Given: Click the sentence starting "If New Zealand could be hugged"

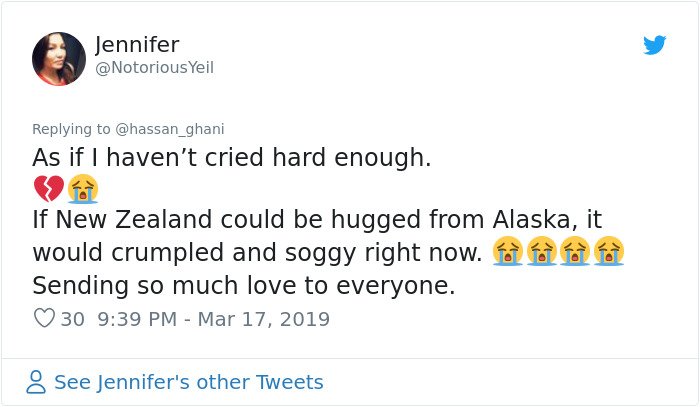Looking at the screenshot, I should click(317, 236).
